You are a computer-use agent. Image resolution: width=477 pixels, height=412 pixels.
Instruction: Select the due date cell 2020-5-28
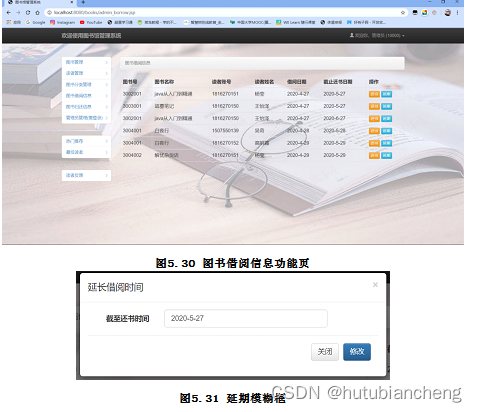334,131
